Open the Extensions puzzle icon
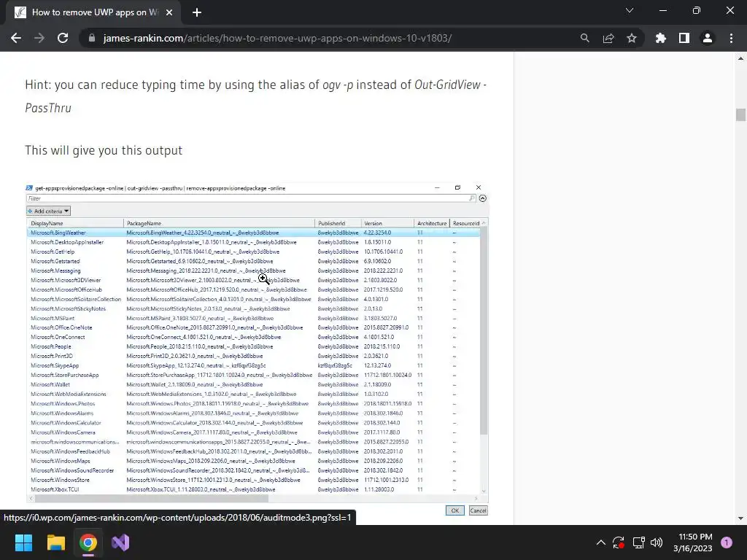The height and width of the screenshot is (560, 747). tap(660, 38)
